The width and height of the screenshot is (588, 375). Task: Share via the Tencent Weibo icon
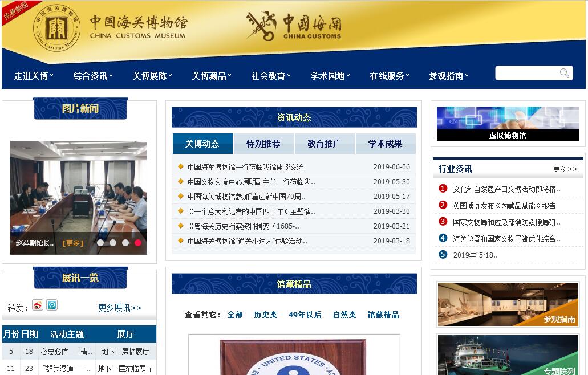point(52,305)
